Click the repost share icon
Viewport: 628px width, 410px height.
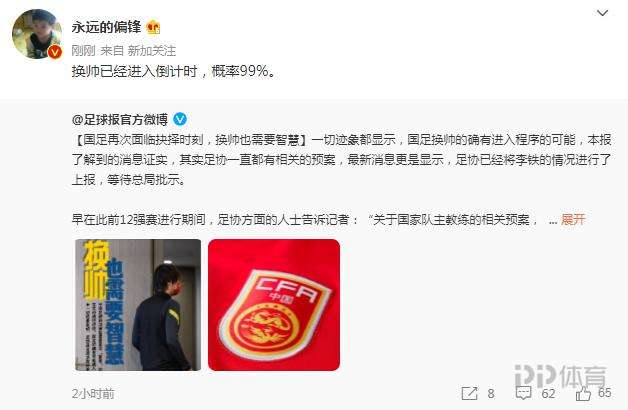tap(469, 393)
